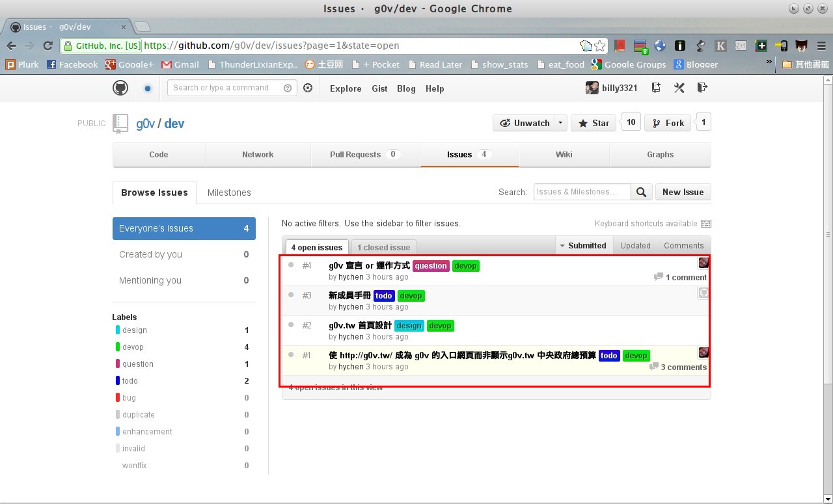The height and width of the screenshot is (504, 833).
Task: Open issue #3 新成員手冊
Action: point(349,295)
